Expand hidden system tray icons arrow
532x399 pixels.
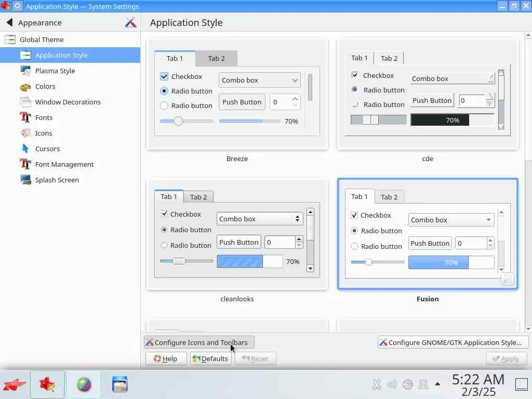437,384
